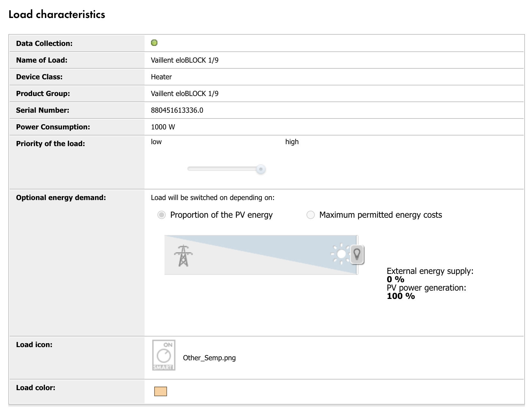Click the power pylon grid icon

pos(183,256)
